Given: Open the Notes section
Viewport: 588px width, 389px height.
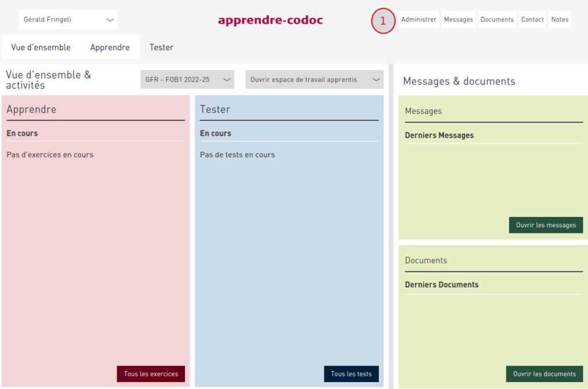Looking at the screenshot, I should point(559,20).
